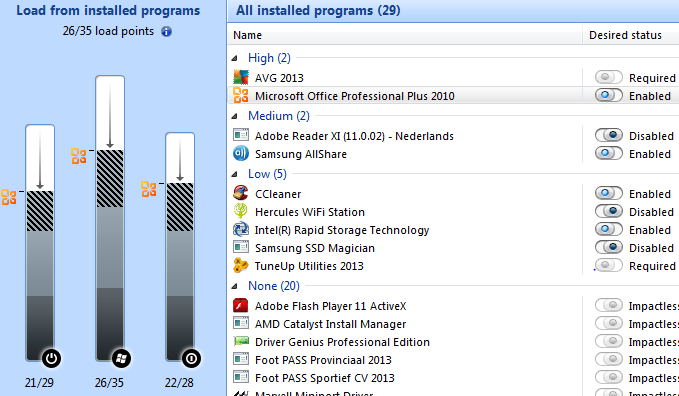Click the Driver Genius Professional icon
679x396 pixels.
click(241, 341)
